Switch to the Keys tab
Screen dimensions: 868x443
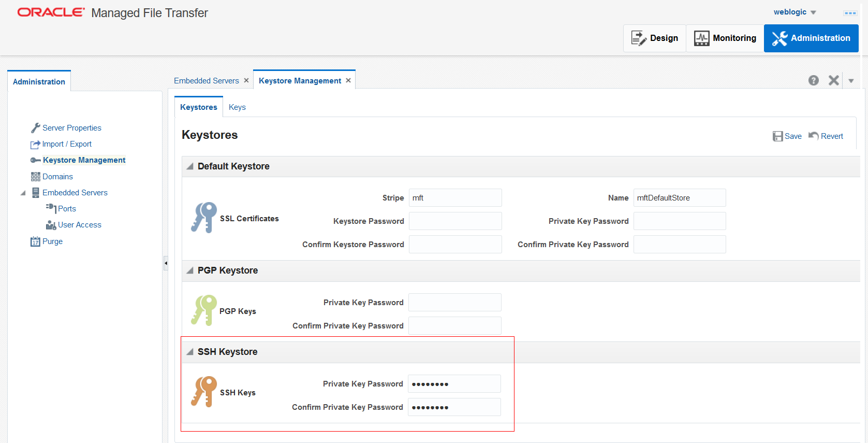[237, 107]
